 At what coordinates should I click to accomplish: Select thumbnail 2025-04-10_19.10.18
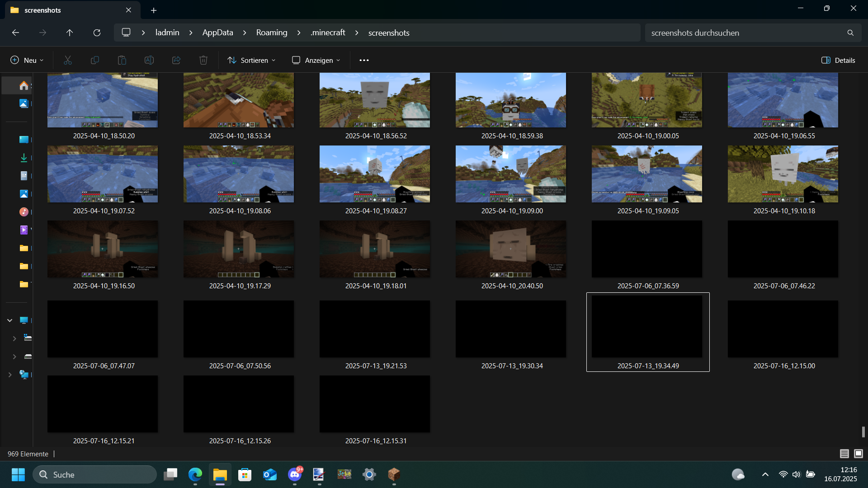783,174
